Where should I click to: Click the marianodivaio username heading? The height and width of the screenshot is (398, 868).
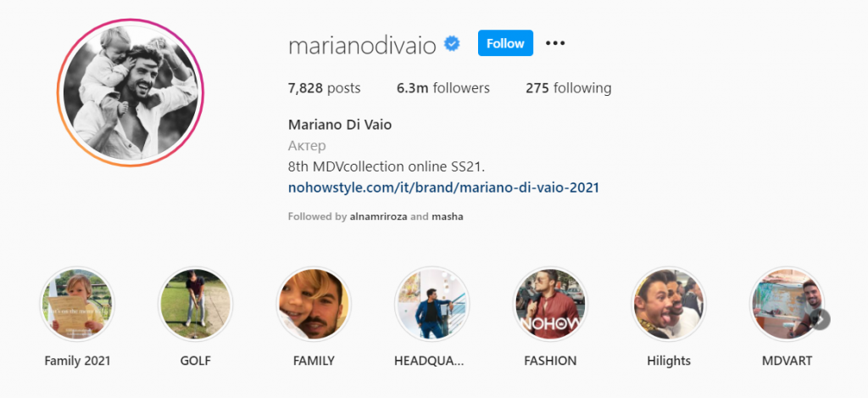pyautogui.click(x=363, y=46)
